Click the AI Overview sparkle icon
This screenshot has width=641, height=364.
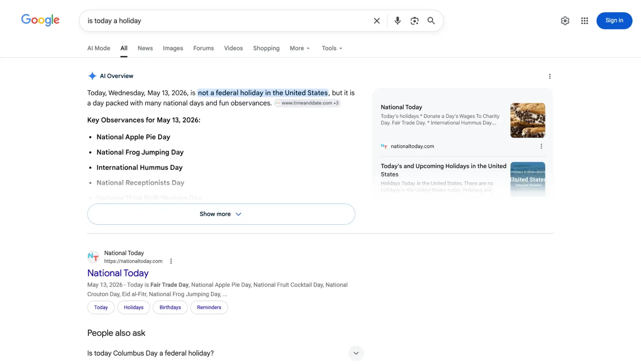[x=92, y=76]
